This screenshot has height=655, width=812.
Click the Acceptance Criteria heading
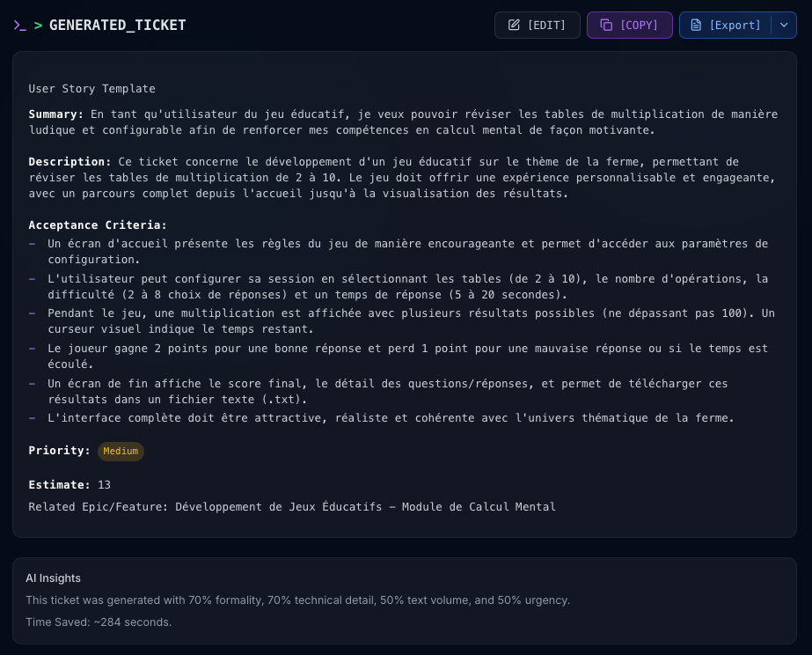(98, 225)
